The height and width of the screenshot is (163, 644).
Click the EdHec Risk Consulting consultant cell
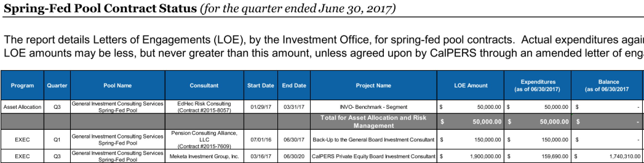pyautogui.click(x=204, y=107)
